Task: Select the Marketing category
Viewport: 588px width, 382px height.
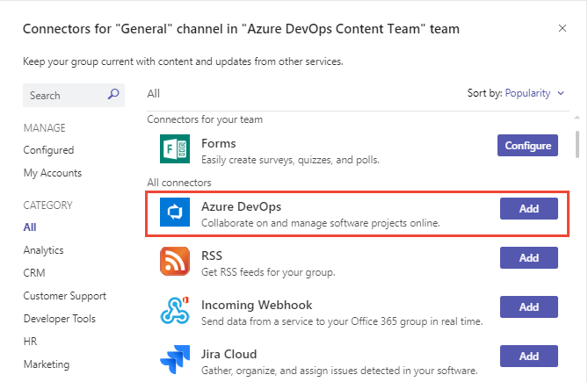Action: coord(47,364)
